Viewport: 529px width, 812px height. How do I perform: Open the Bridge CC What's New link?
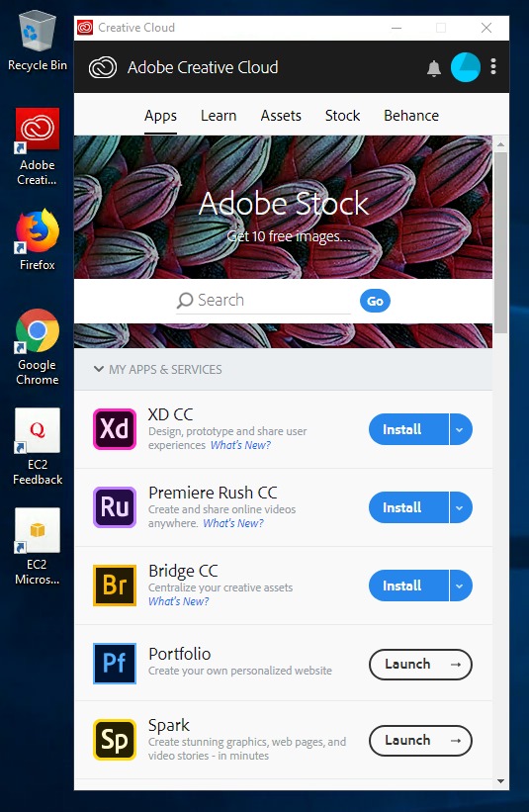click(x=179, y=601)
